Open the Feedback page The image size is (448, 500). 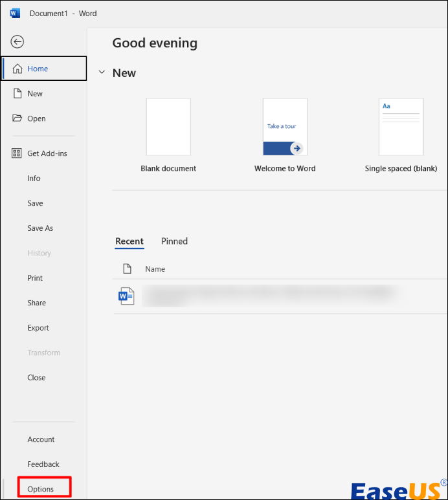point(44,464)
